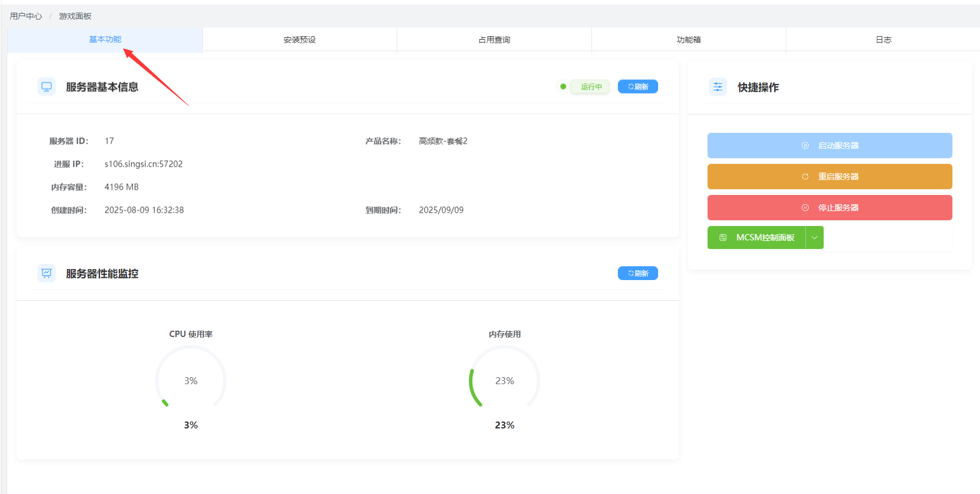The width and height of the screenshot is (980, 494).
Task: Click the pause icon in 停止服务器
Action: pyautogui.click(x=805, y=208)
